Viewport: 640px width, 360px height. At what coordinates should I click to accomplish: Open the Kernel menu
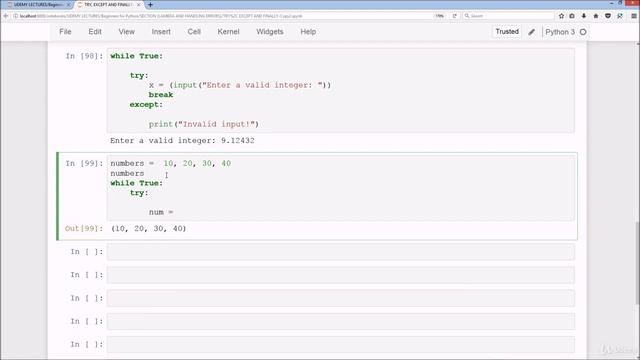coord(228,32)
